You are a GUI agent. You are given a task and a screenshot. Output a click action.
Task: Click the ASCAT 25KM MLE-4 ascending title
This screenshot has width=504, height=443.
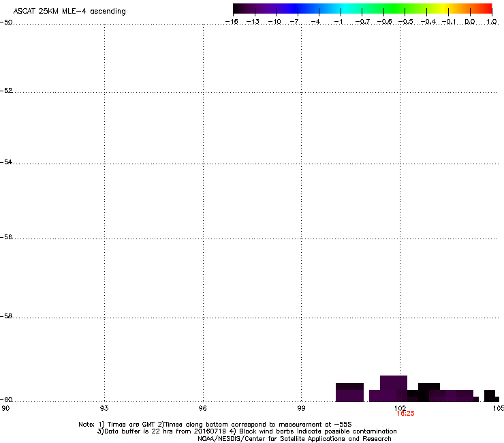[x=69, y=12]
